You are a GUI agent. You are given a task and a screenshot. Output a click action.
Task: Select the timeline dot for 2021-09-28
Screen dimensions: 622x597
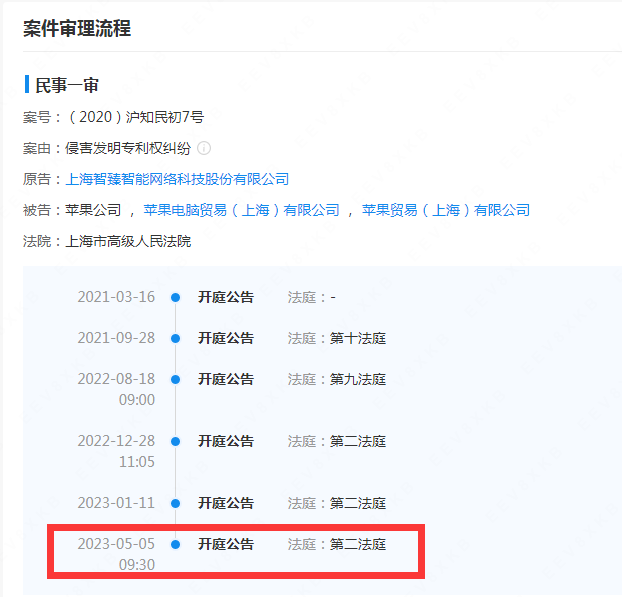(175, 338)
